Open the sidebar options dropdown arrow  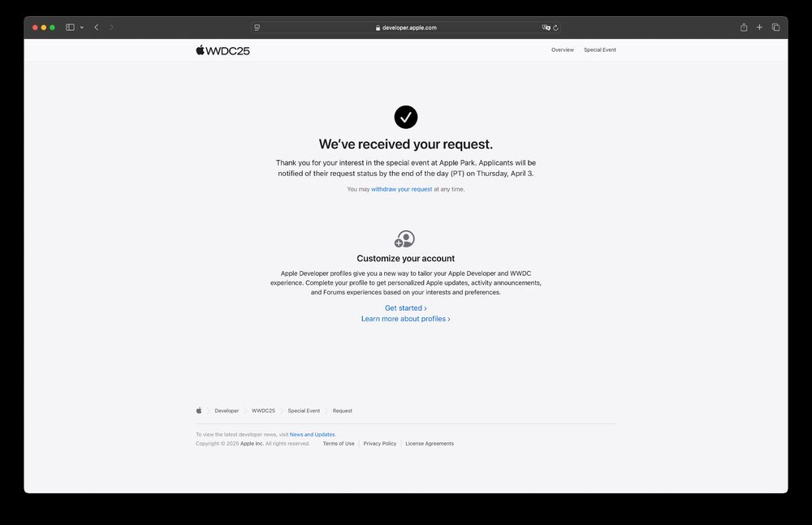(x=82, y=28)
